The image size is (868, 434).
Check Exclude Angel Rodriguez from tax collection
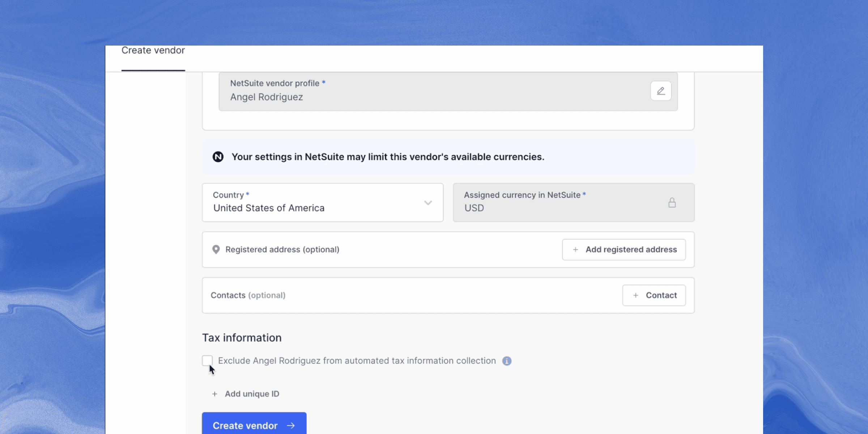click(207, 360)
